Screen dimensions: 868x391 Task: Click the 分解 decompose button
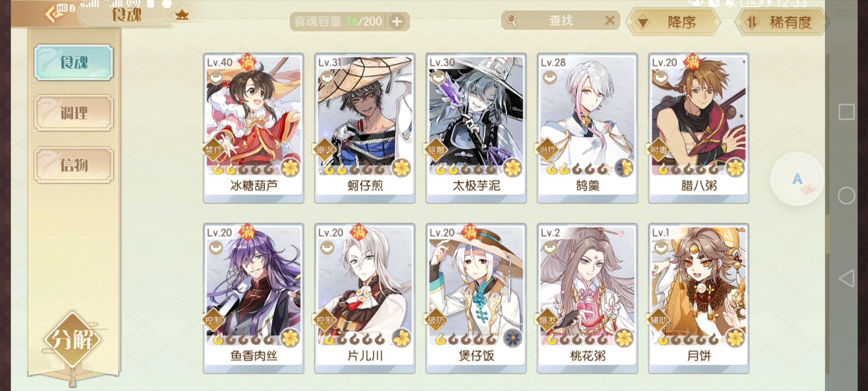click(x=73, y=339)
